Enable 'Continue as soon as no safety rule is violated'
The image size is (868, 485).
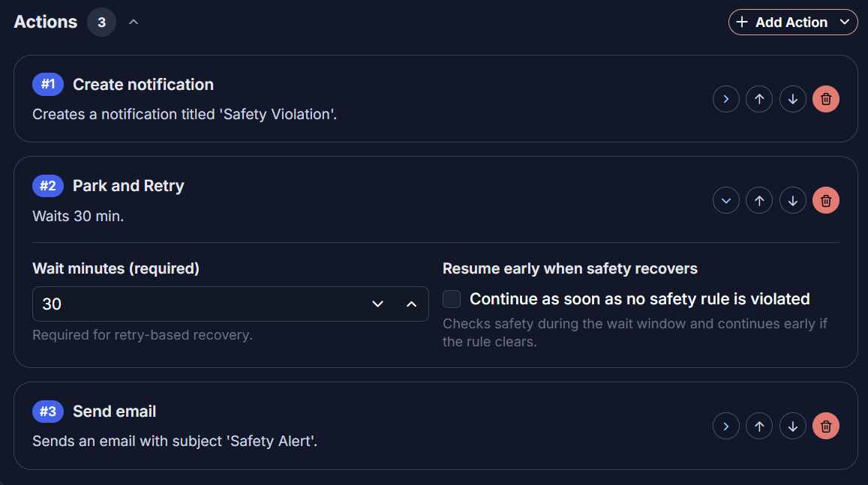tap(451, 298)
